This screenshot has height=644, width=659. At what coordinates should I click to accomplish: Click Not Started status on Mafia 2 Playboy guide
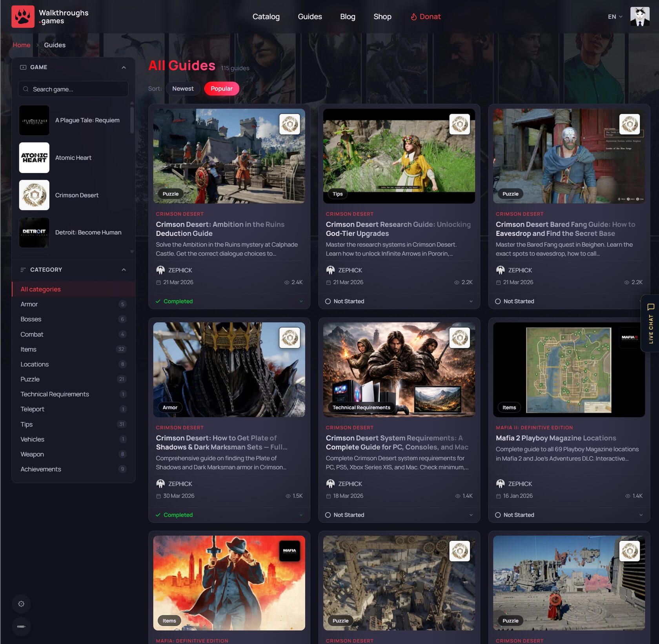[x=514, y=515]
